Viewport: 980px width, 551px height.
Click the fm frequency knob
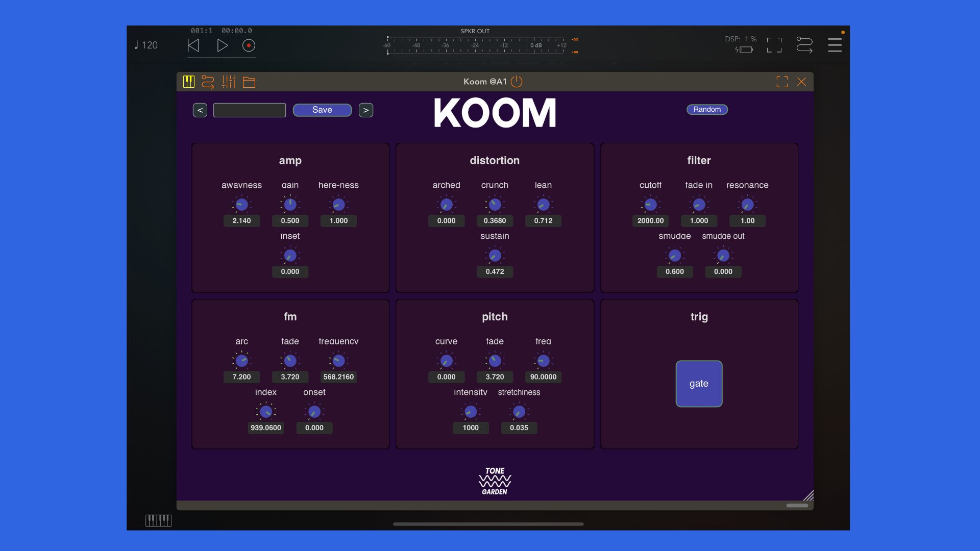(338, 361)
